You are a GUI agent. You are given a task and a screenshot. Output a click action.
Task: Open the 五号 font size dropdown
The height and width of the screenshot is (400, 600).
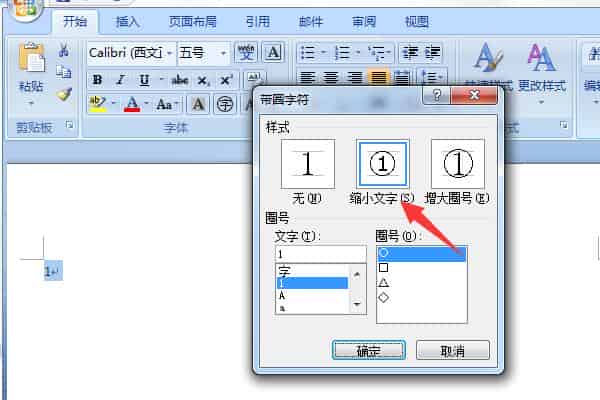[223, 53]
